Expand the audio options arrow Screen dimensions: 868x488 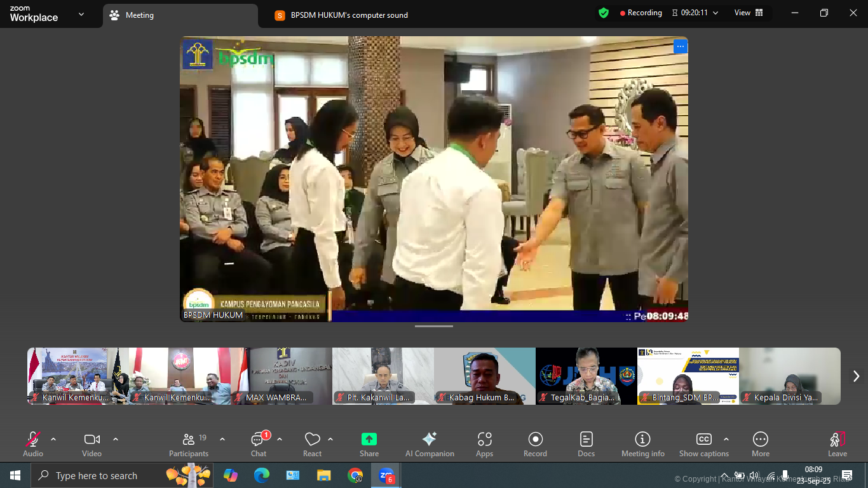pyautogui.click(x=53, y=439)
